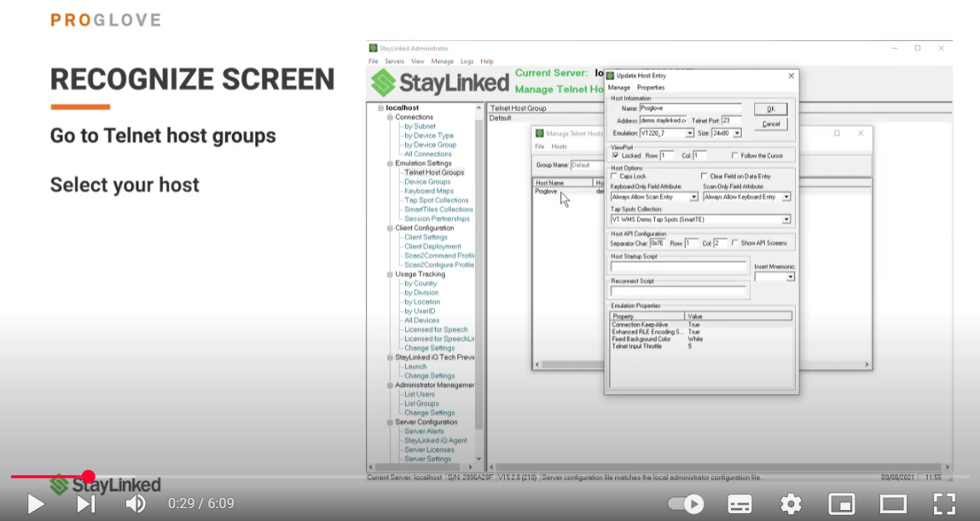Turn on subtitles/closed captions

pos(739,504)
